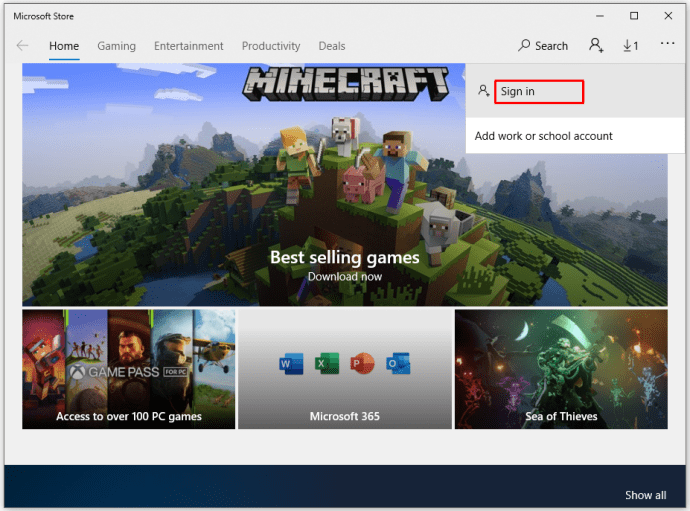The height and width of the screenshot is (511, 690).
Task: Open Best selling games banner heading
Action: 345,257
